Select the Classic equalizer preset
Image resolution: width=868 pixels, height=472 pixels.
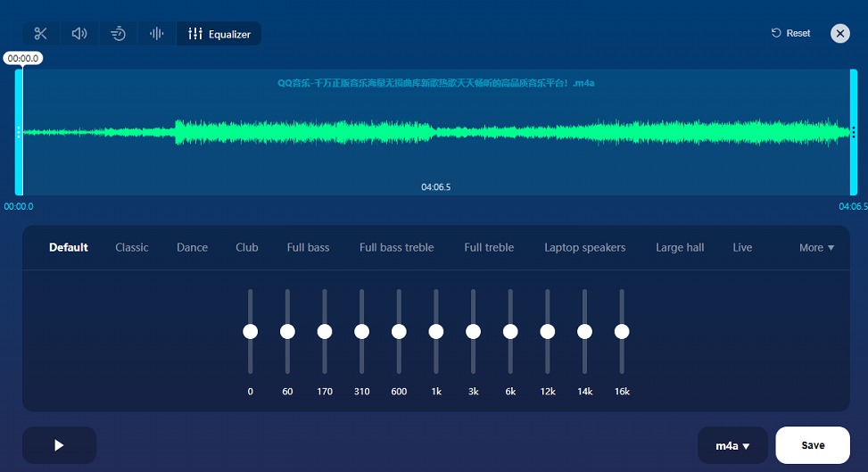[132, 248]
